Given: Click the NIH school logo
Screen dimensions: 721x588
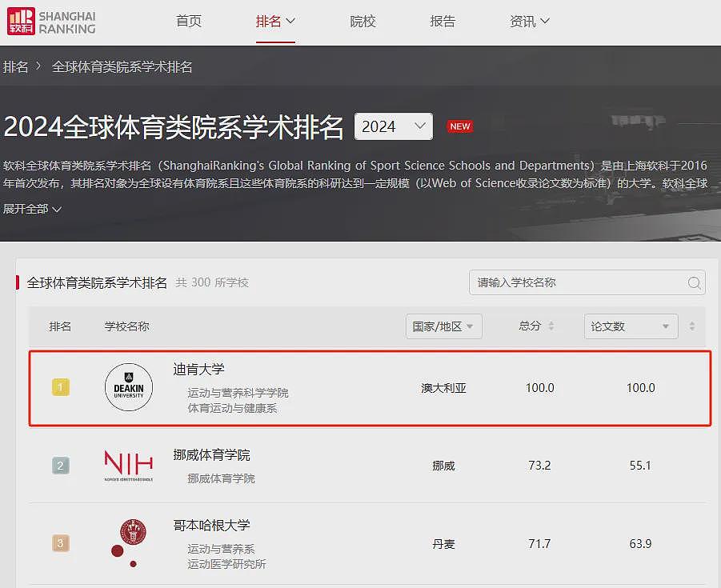Looking at the screenshot, I should (x=129, y=466).
